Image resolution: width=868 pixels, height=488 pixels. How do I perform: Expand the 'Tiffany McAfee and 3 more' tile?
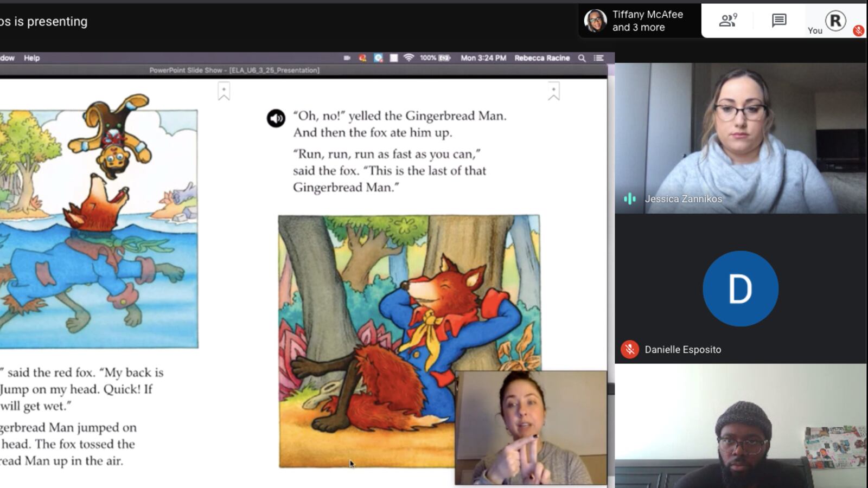pyautogui.click(x=639, y=21)
